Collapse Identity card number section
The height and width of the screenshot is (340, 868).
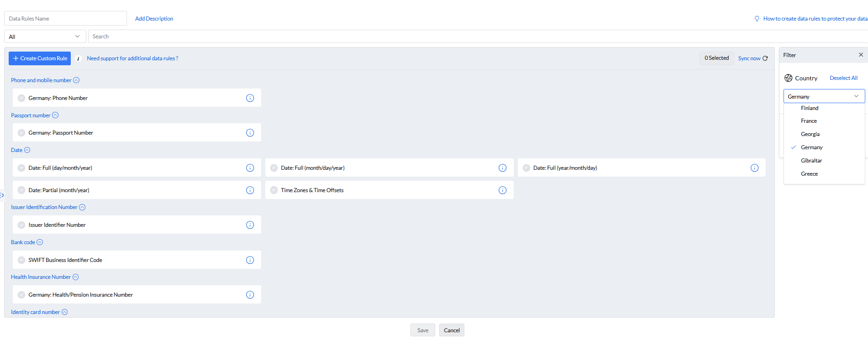point(64,312)
